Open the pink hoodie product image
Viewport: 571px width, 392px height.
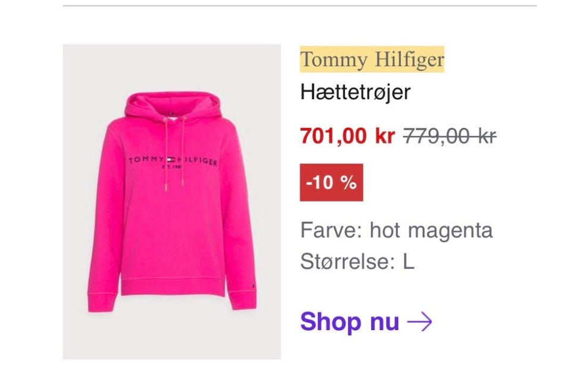(x=172, y=202)
